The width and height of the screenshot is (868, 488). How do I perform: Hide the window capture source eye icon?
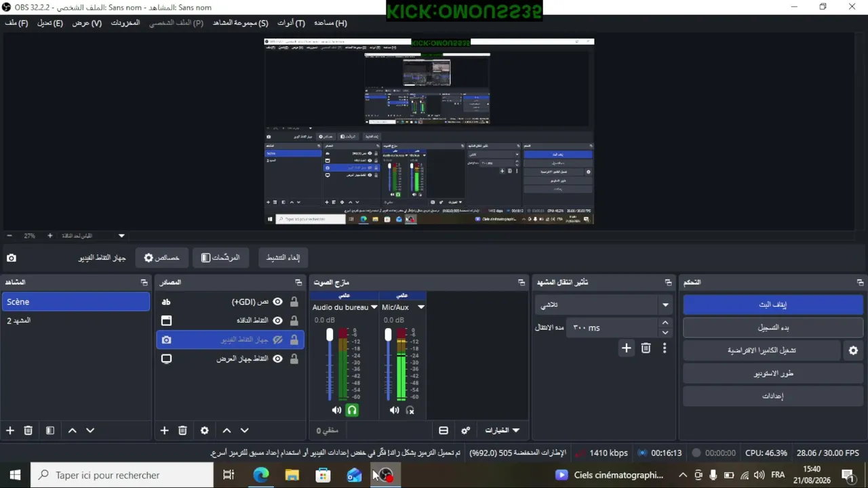(277, 321)
